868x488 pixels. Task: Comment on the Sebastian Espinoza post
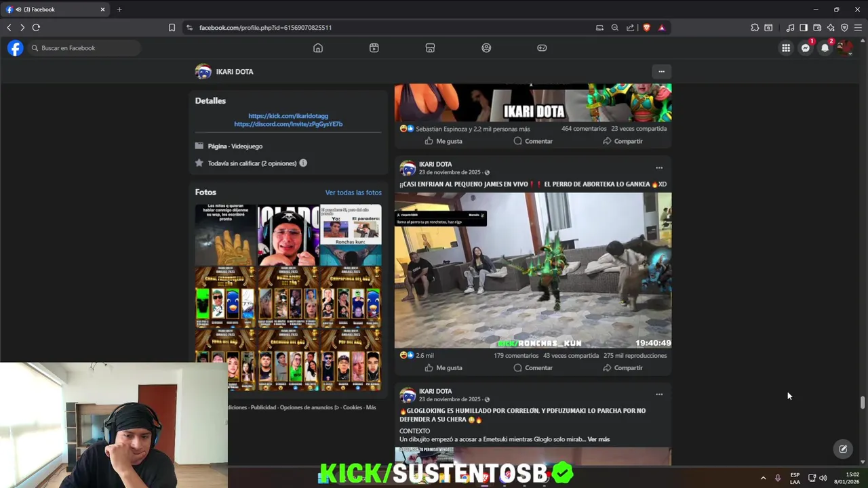533,141
